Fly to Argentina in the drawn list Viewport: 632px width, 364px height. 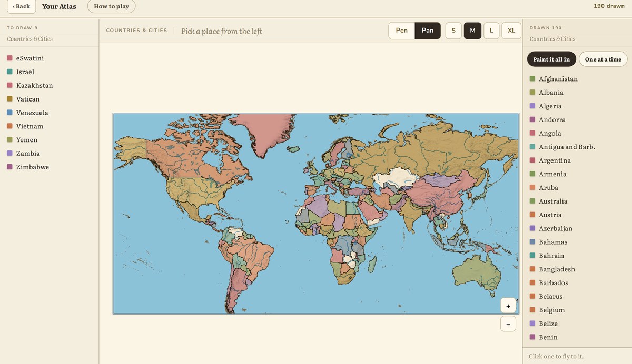[577, 160]
